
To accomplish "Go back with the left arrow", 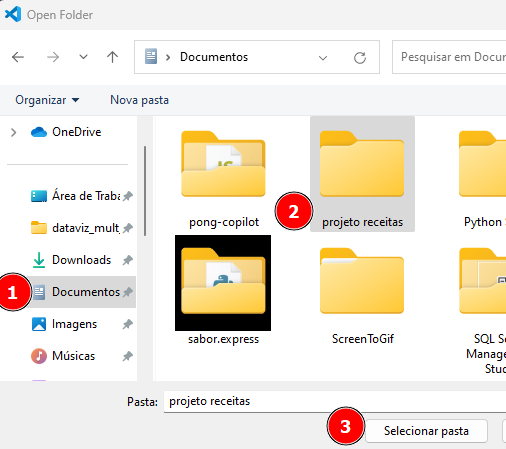I will (x=18, y=57).
